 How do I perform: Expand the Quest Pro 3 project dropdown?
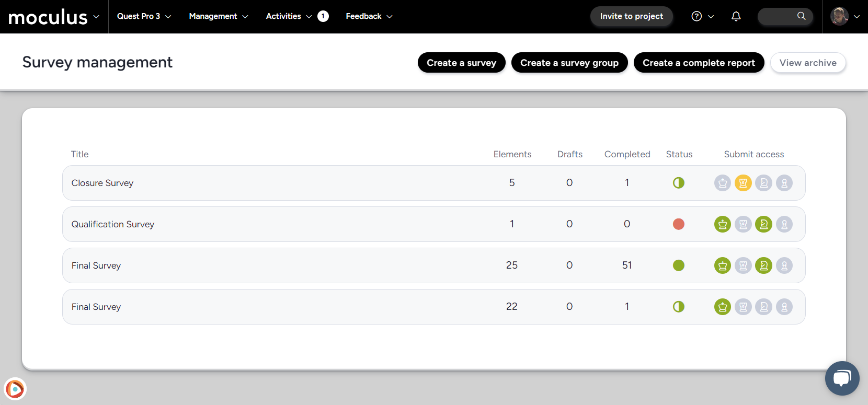pyautogui.click(x=144, y=16)
